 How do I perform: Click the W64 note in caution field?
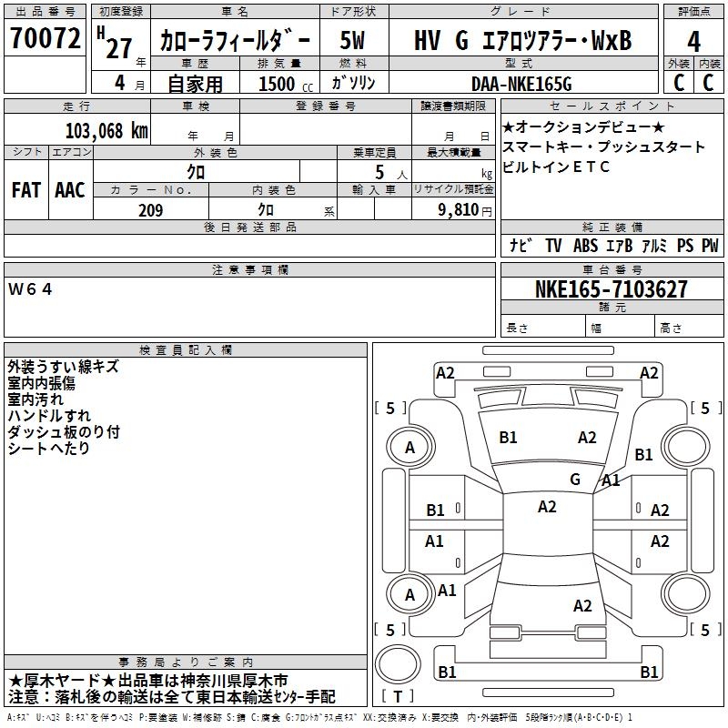coord(30,289)
